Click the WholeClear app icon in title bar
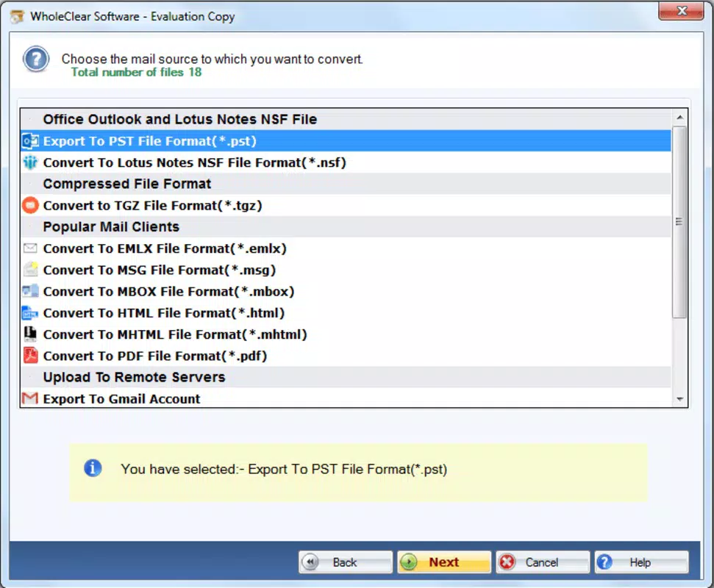This screenshot has width=714, height=588. (18, 17)
